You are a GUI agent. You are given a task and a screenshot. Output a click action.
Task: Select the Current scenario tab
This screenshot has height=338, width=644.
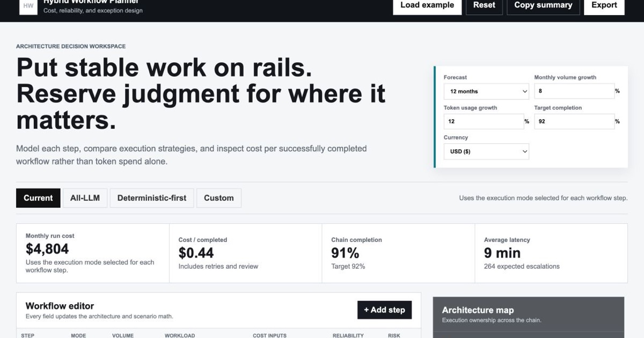pyautogui.click(x=38, y=198)
